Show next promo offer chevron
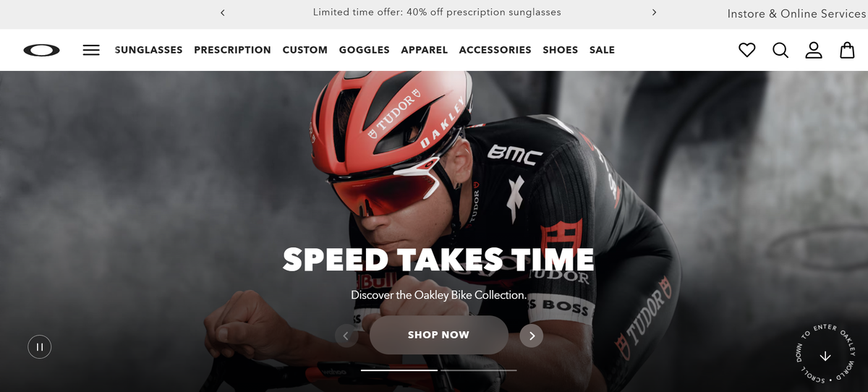 coord(654,12)
